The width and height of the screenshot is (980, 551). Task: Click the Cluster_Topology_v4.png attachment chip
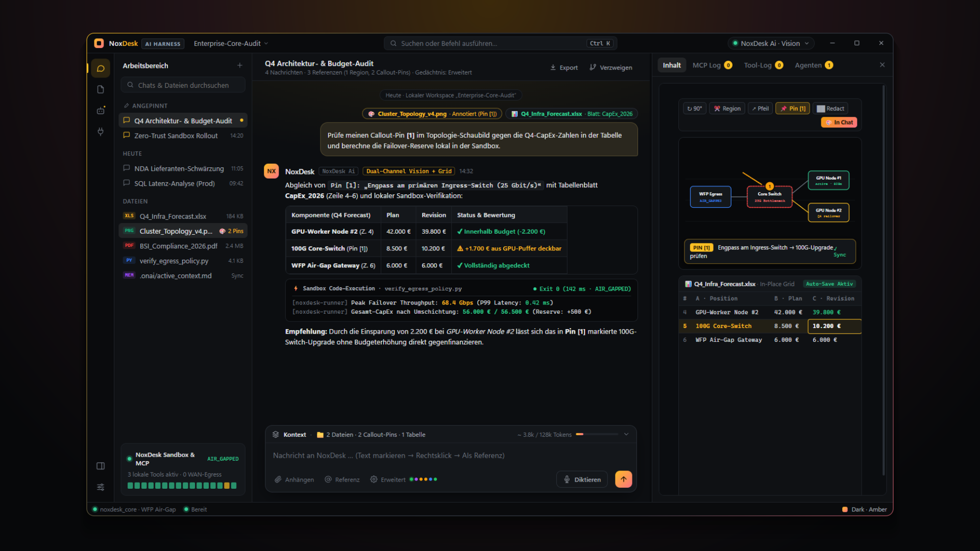432,114
